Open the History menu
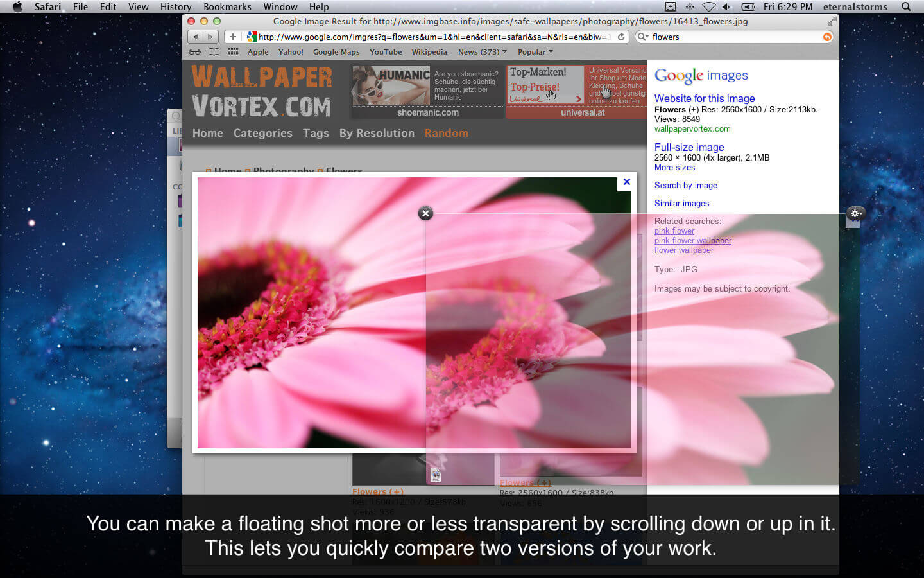 (176, 7)
